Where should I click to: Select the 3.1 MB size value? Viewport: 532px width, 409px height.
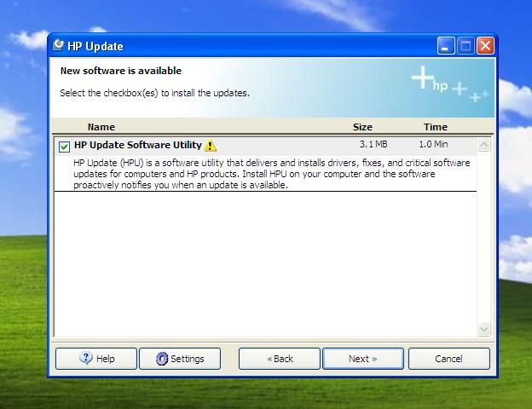(373, 144)
